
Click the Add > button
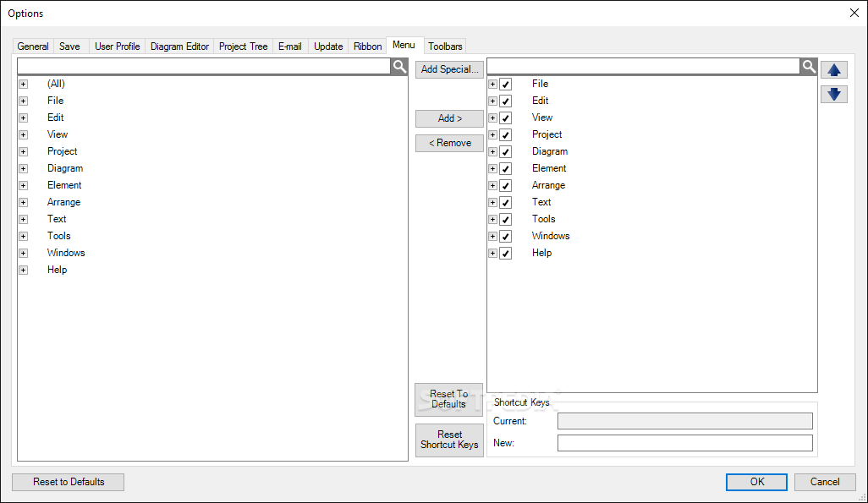(449, 118)
